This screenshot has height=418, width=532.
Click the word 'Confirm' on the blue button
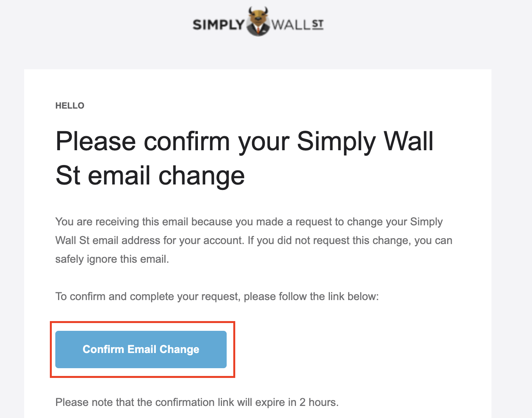point(104,350)
